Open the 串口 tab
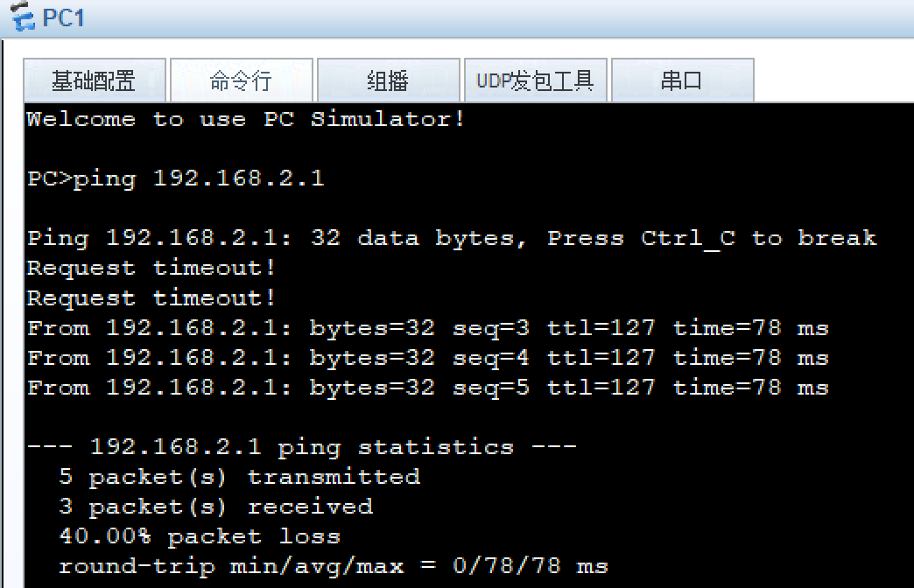 pos(683,80)
